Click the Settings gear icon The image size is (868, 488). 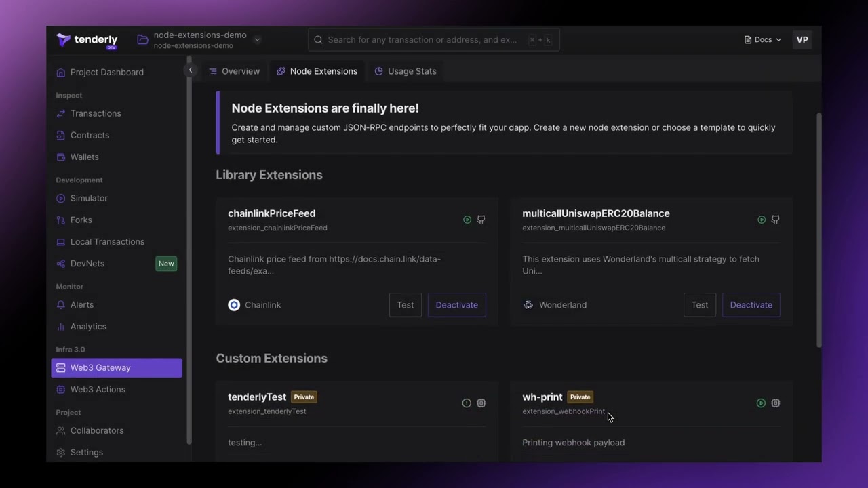tap(61, 452)
